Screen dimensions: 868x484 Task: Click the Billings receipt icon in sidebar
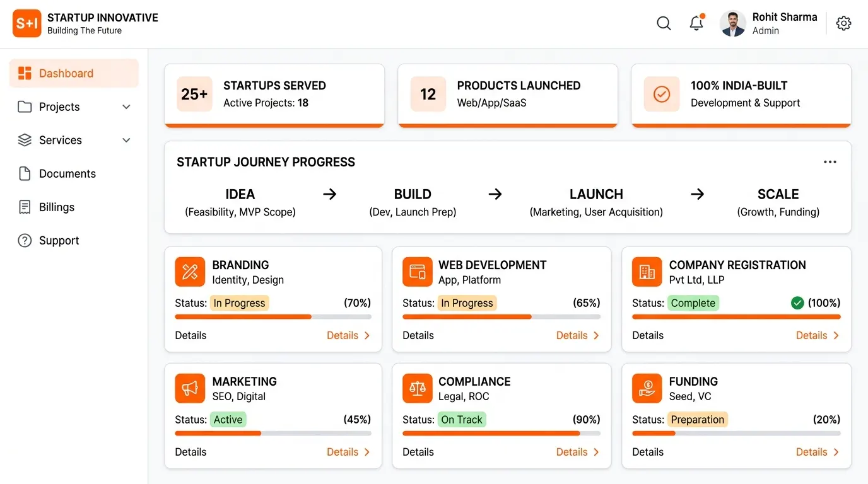[x=25, y=207]
